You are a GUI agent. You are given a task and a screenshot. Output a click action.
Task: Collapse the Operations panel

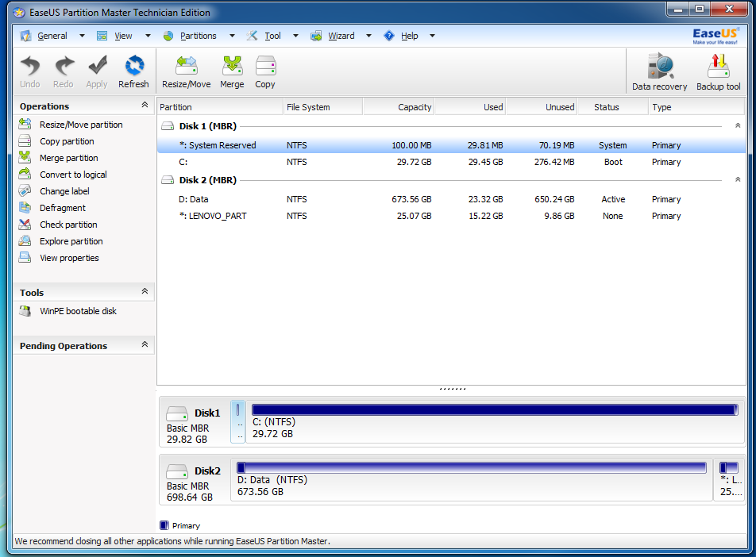click(145, 105)
